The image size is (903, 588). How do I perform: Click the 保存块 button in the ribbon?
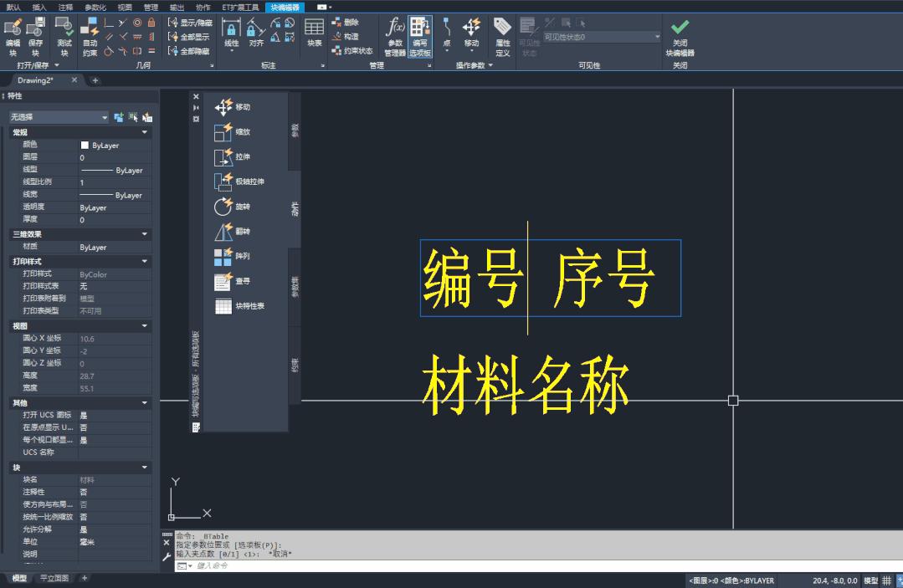tap(36, 35)
